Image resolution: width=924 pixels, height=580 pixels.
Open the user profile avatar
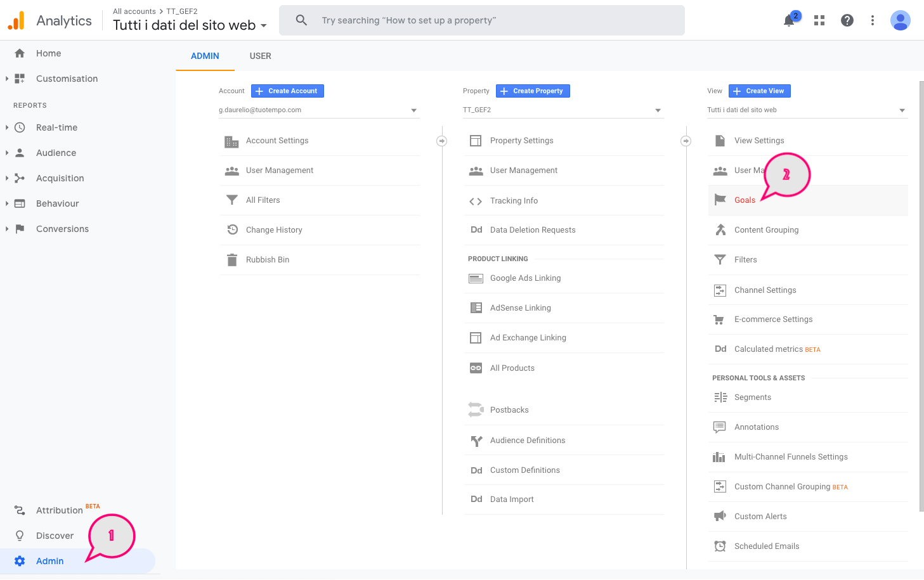901,20
